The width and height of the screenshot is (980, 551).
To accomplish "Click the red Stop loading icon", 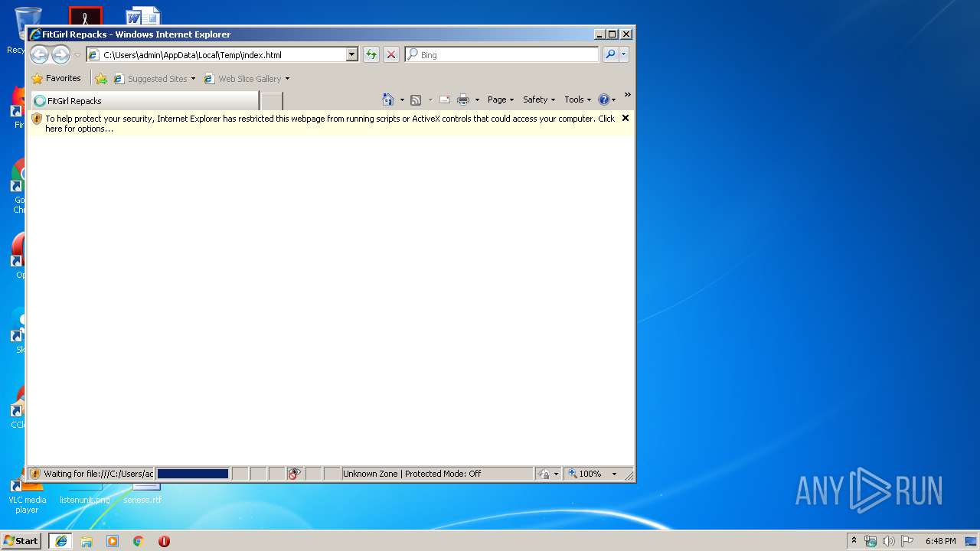I will click(x=391, y=54).
